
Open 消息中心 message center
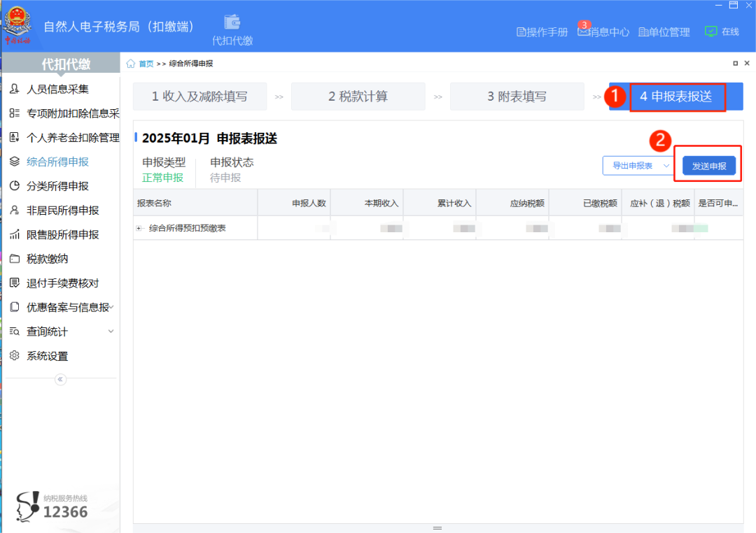click(603, 31)
